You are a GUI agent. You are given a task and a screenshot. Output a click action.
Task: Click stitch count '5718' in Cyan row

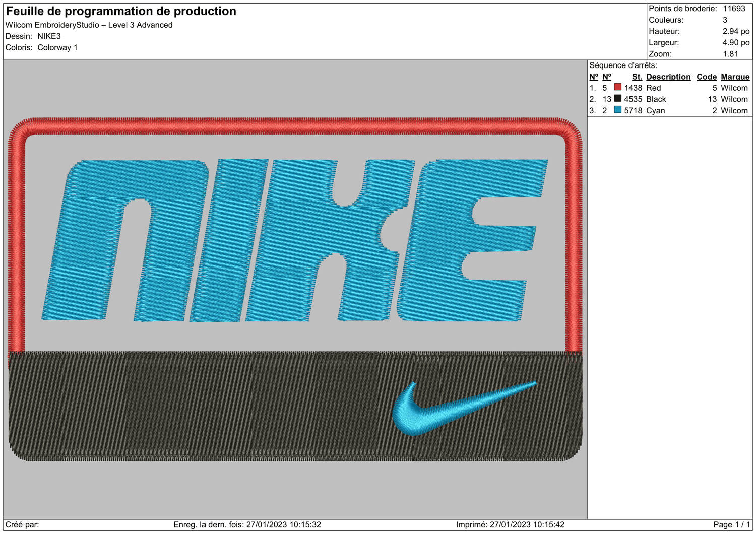[633, 111]
